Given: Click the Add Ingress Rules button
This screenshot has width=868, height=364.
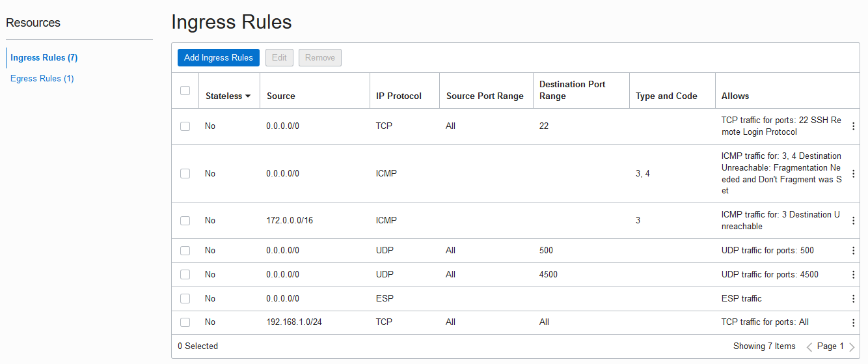Looking at the screenshot, I should pyautogui.click(x=219, y=58).
